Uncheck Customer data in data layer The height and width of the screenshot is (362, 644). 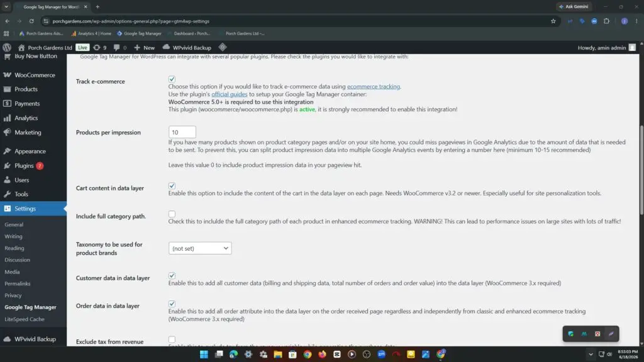click(x=172, y=275)
